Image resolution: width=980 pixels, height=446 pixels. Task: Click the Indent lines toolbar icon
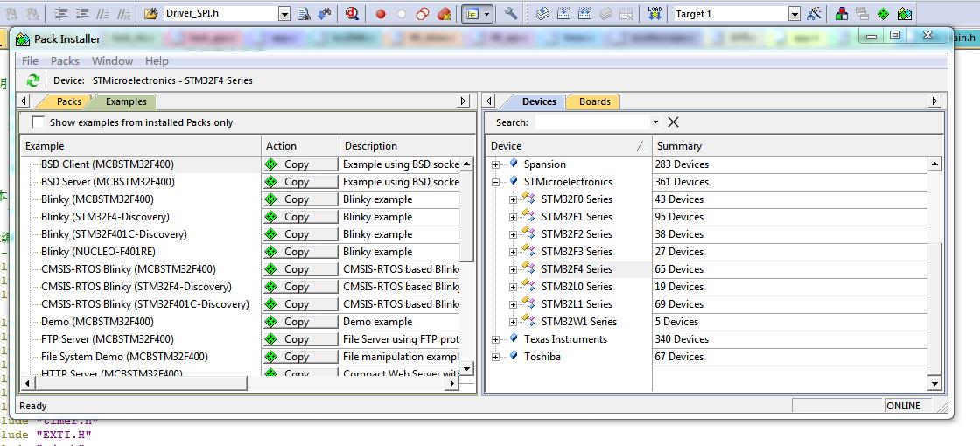(x=60, y=14)
